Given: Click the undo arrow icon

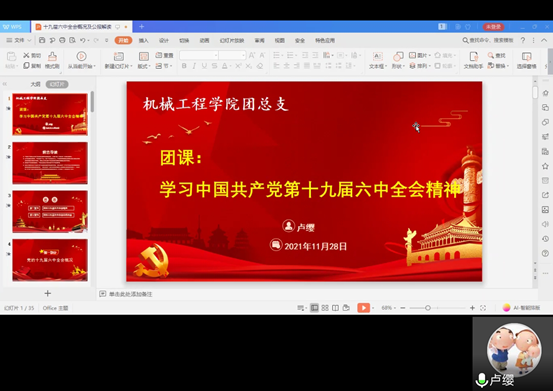Looking at the screenshot, I should (x=83, y=40).
